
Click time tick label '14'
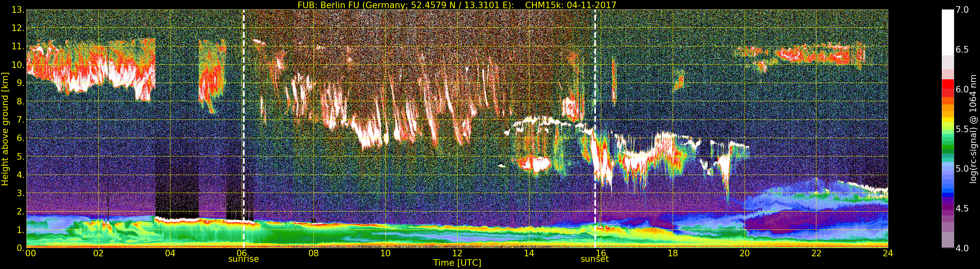click(x=529, y=253)
